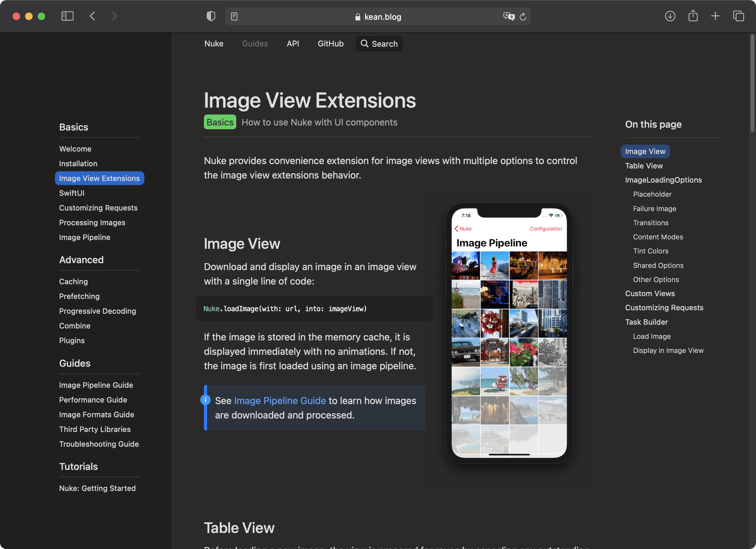Viewport: 756px width, 549px height.
Task: Open Troubleshooting Guide in sidebar
Action: [99, 444]
